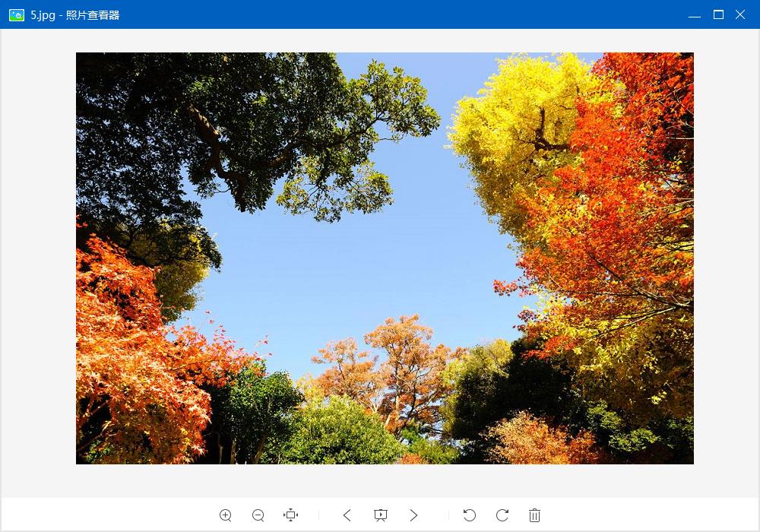Click the zoom in magnifier icon

coord(226,515)
